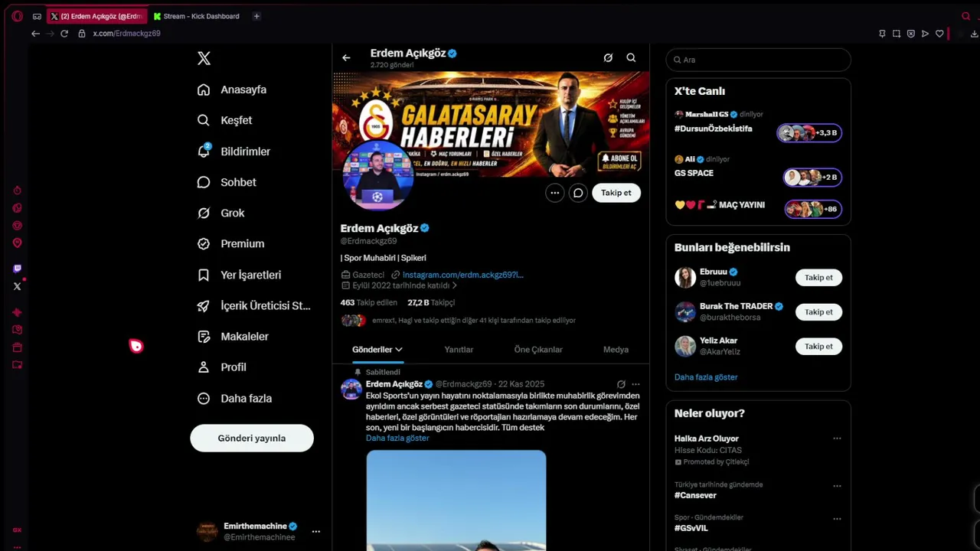The width and height of the screenshot is (980, 551).
Task: Open Makaleler articles
Action: pos(233,336)
